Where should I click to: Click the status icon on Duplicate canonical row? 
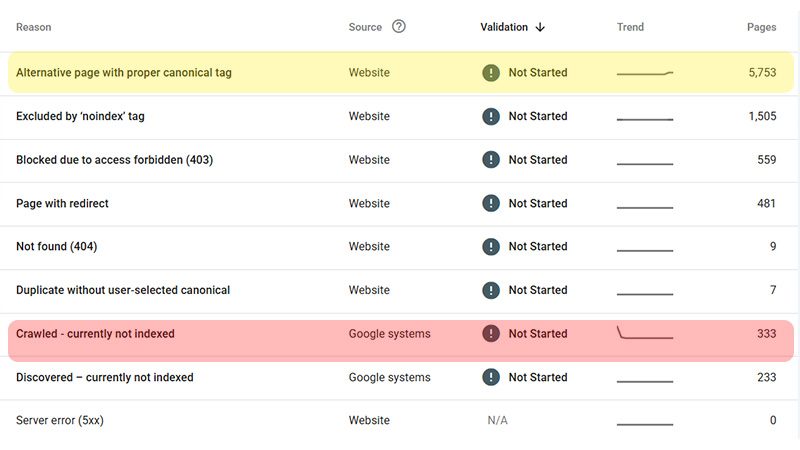(491, 290)
